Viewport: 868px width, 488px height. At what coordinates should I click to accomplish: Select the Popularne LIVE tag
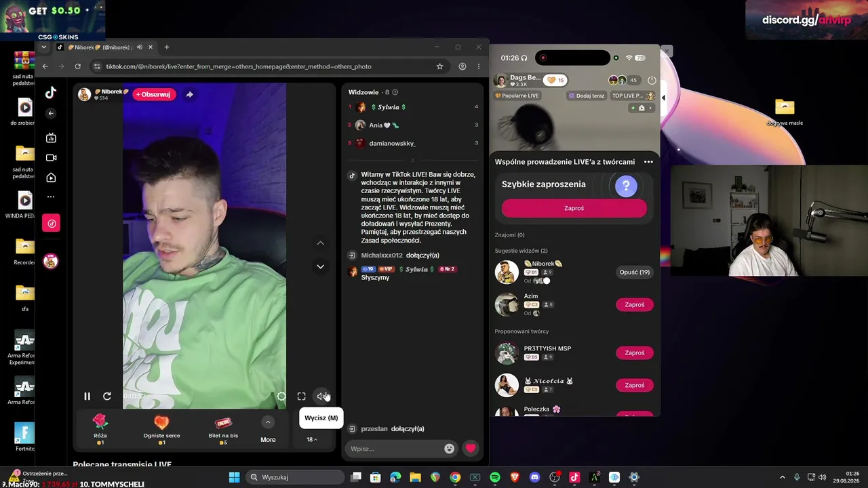pos(517,96)
